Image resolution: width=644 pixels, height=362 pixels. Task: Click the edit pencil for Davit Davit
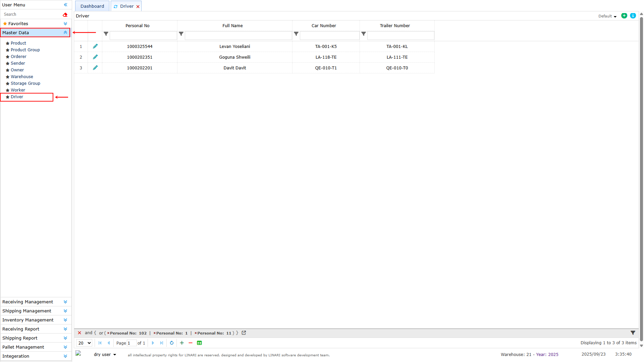[95, 68]
